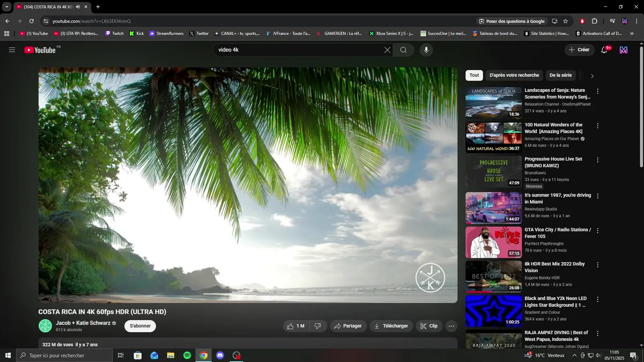Open Spotify from the taskbar

coord(187,355)
